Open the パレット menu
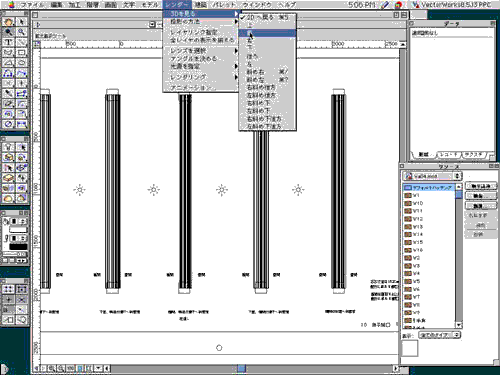 click(x=224, y=5)
